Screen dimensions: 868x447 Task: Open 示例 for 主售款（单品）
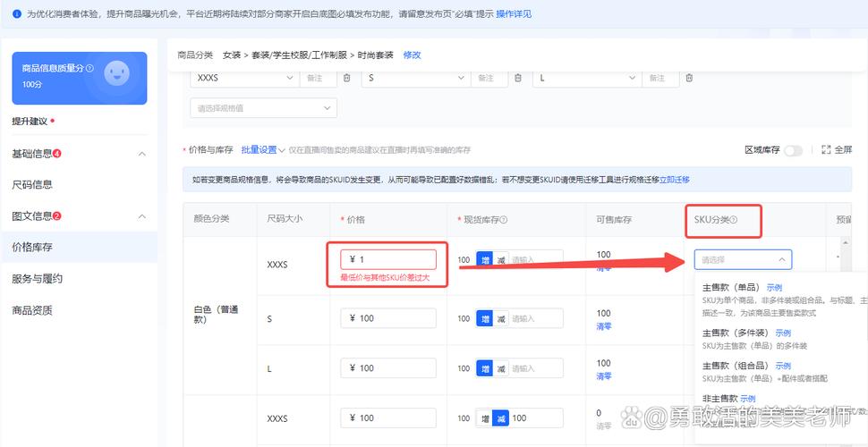[774, 288]
